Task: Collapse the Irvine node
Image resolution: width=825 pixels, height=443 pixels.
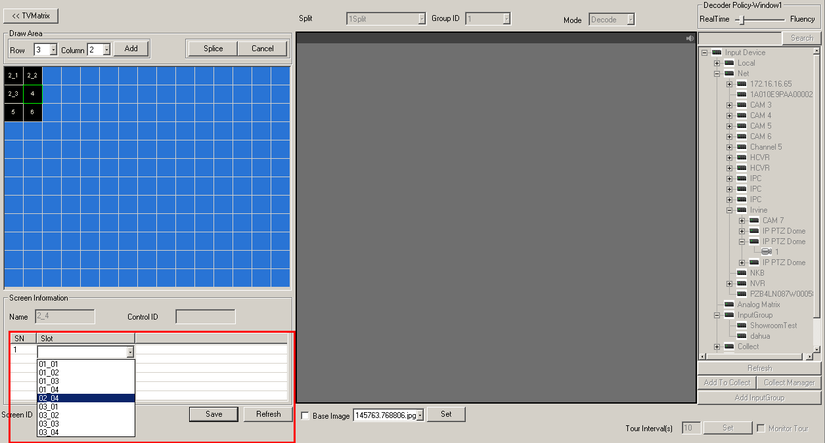Action: coord(729,210)
